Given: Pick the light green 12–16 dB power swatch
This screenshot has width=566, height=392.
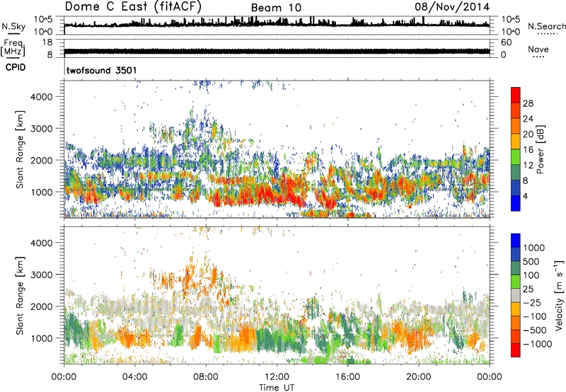Looking at the screenshot, I should click(x=516, y=156).
